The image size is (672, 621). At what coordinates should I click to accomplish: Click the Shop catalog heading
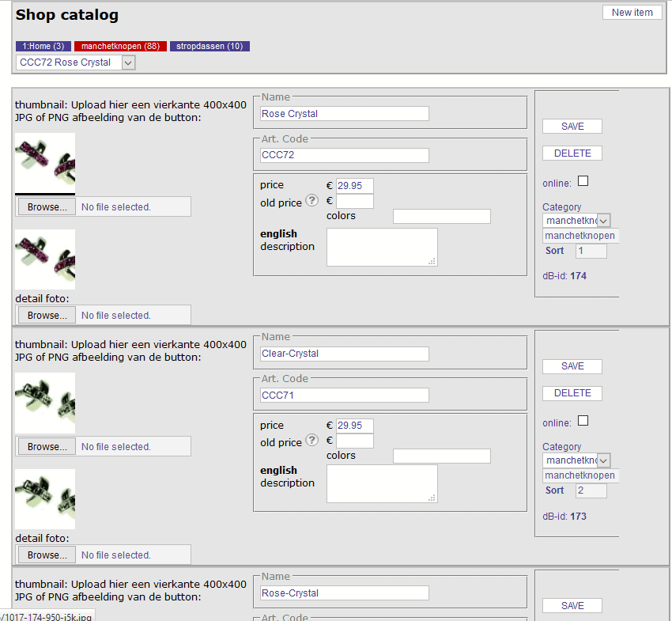(x=67, y=15)
